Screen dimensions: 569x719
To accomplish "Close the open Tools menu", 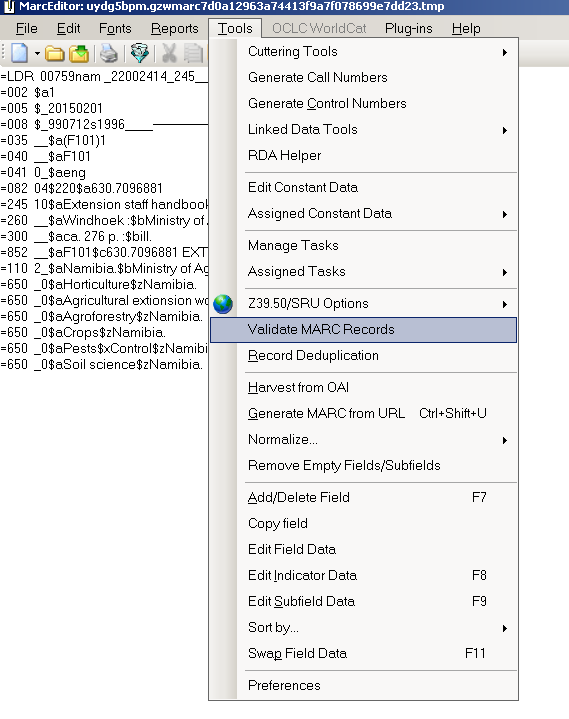I will [235, 28].
